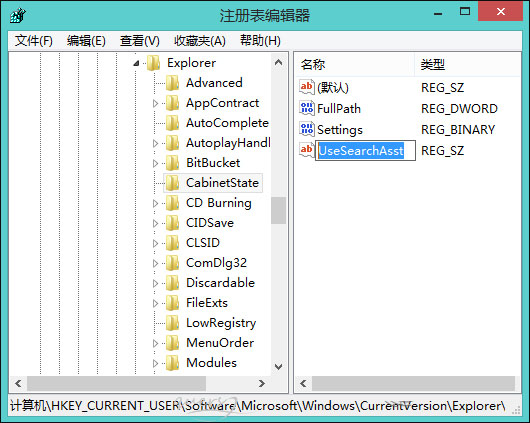
Task: Expand the CLSID key
Action: [155, 243]
